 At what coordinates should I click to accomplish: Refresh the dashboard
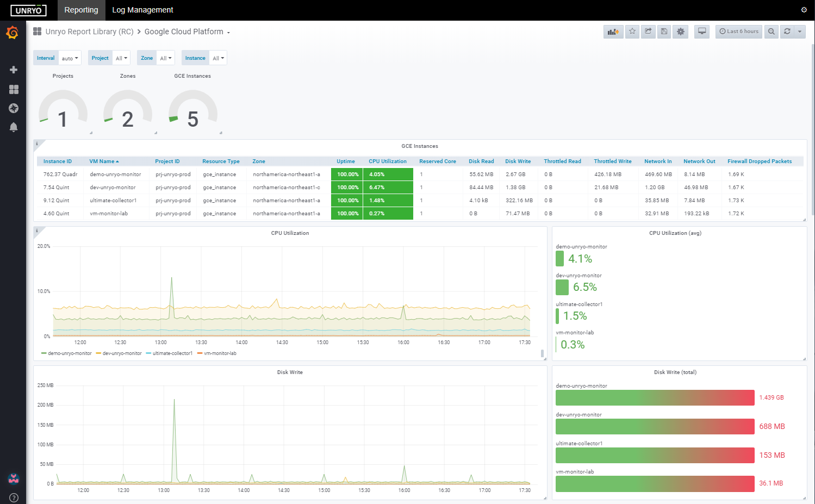[x=787, y=32]
